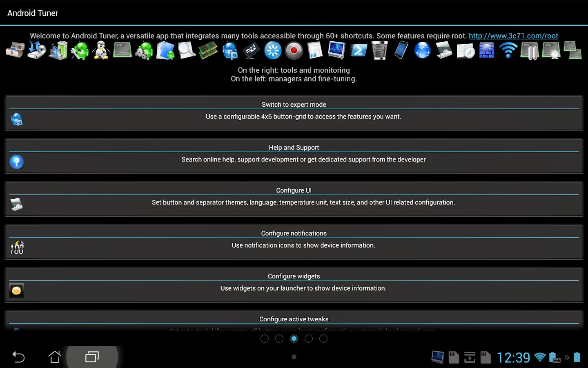
Task: Tap the system monitor screen icon in the shortcut row
Action: 337,51
